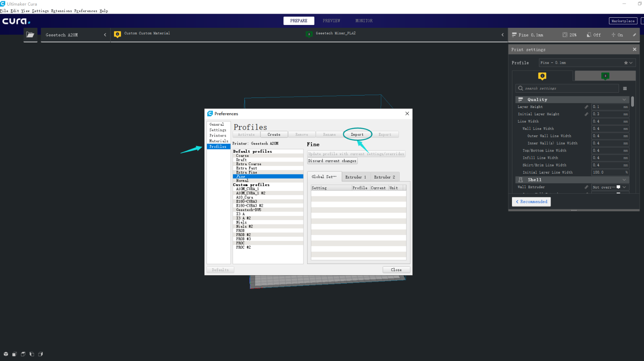Click the link icon beside Layer Height
This screenshot has height=361, width=644.
(586, 107)
